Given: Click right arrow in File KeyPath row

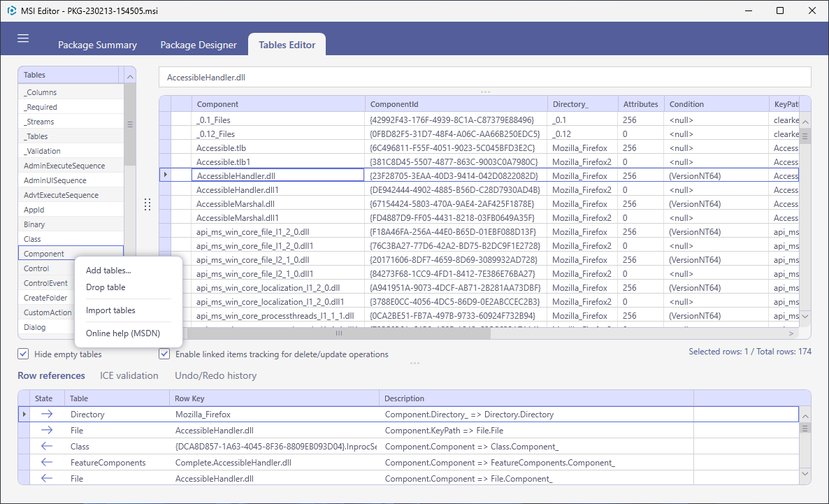Looking at the screenshot, I should (x=47, y=431).
